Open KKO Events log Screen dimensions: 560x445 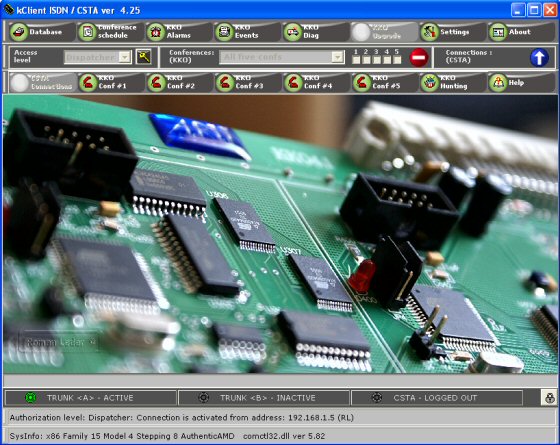[x=246, y=32]
